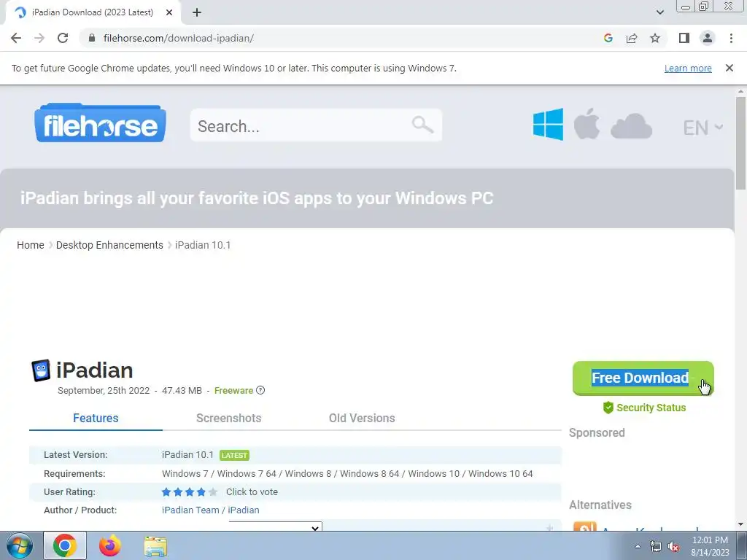Bookmark this page with the star
This screenshot has width=747, height=560.
point(655,38)
